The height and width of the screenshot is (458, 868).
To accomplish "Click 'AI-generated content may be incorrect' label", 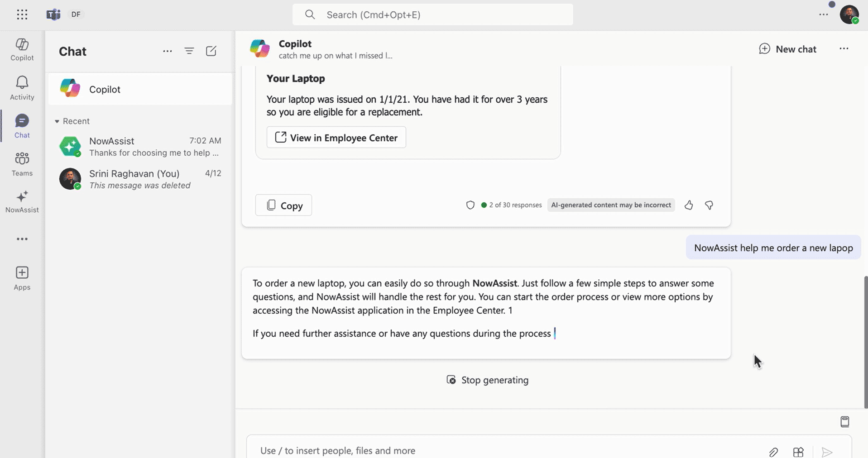I will [611, 205].
